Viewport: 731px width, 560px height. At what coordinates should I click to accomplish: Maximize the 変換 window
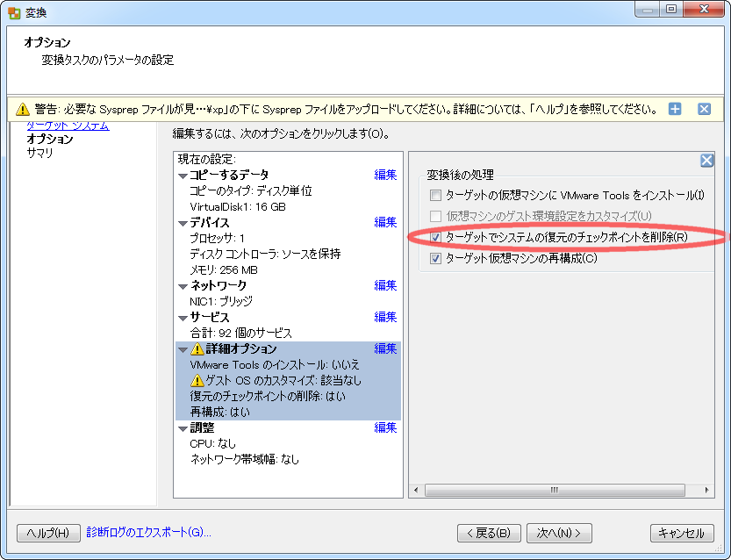[671, 10]
